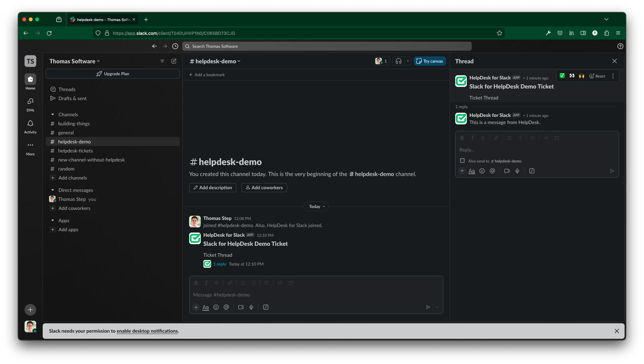Click Try canvas button
The height and width of the screenshot is (364, 644).
point(430,61)
